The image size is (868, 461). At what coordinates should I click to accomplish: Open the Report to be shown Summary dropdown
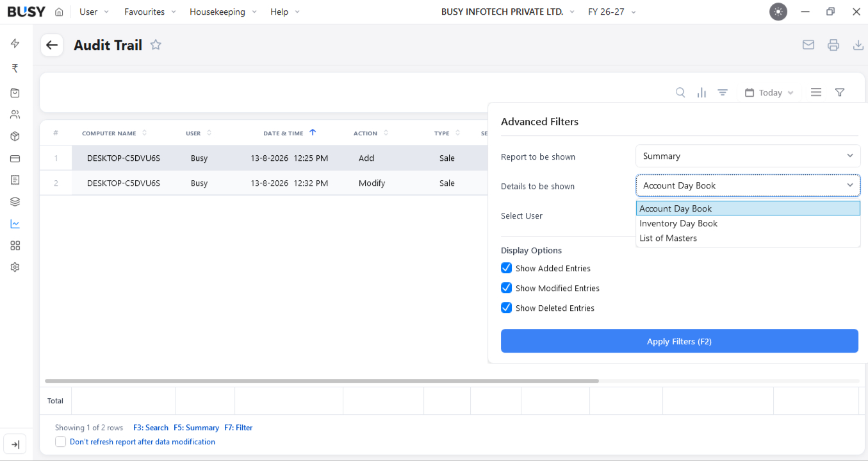(x=748, y=156)
